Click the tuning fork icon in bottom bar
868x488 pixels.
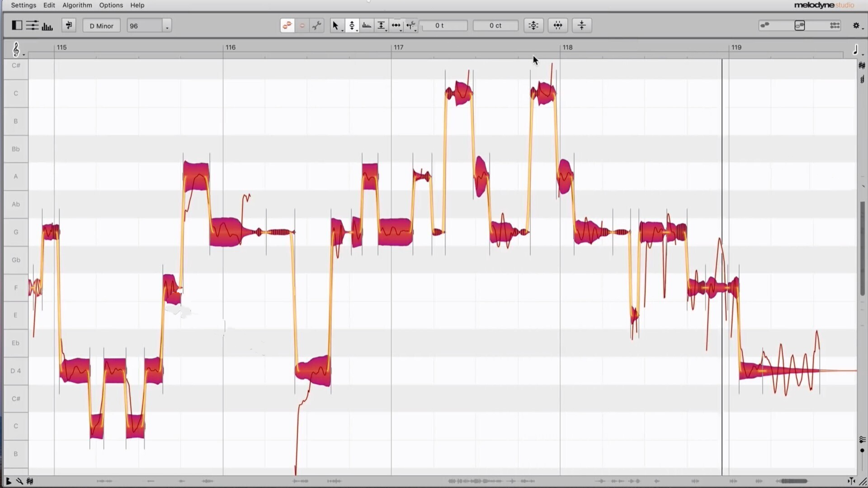click(19, 481)
